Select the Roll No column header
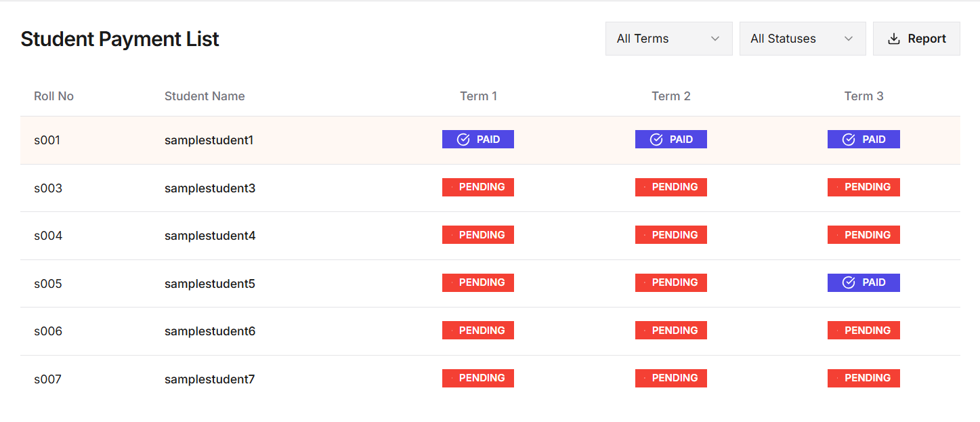This screenshot has width=980, height=422. pyautogui.click(x=54, y=96)
